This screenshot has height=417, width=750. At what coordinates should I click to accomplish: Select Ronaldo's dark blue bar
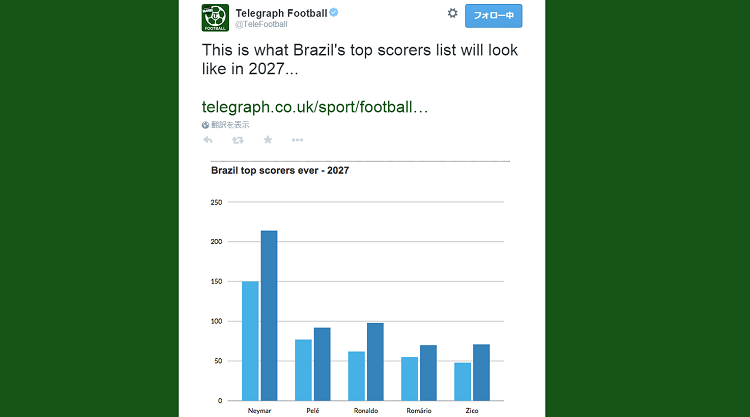click(375, 362)
